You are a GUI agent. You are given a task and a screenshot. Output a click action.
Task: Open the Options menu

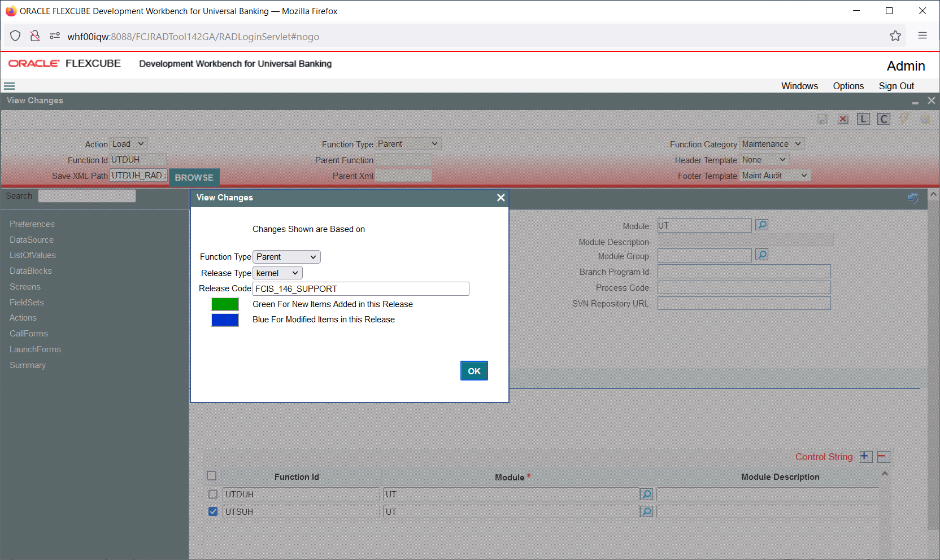point(848,86)
